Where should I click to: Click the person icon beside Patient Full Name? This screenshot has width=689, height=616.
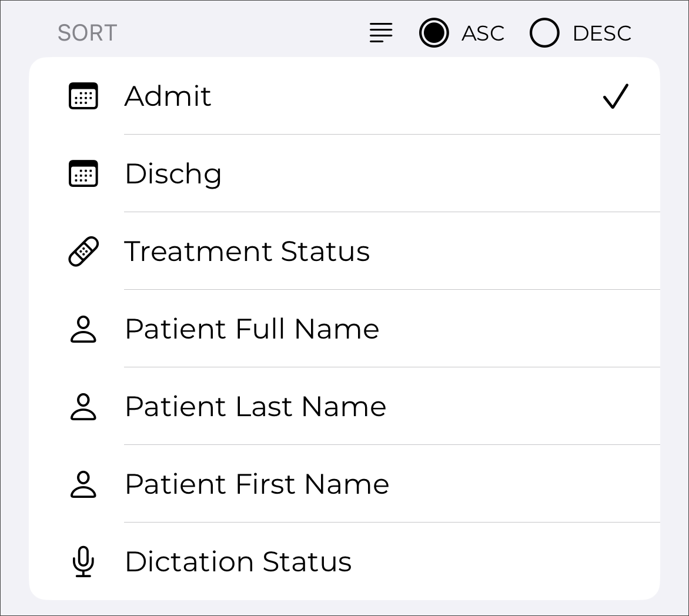(x=83, y=329)
